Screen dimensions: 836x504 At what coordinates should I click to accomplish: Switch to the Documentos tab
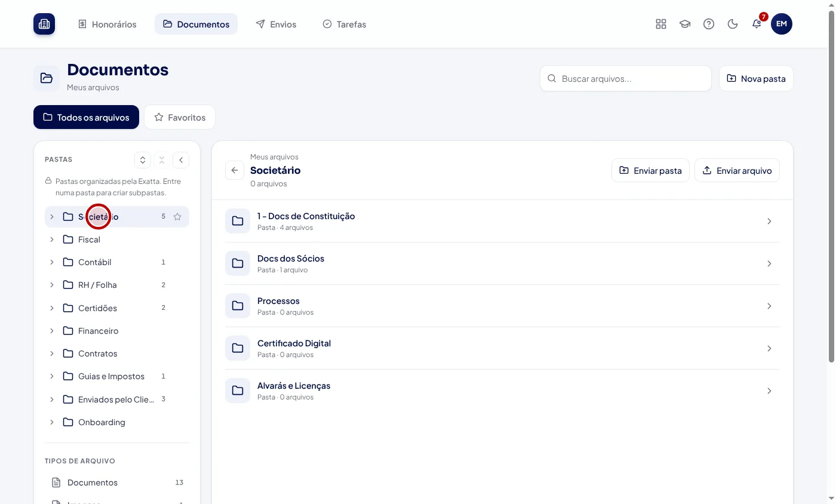coord(196,24)
